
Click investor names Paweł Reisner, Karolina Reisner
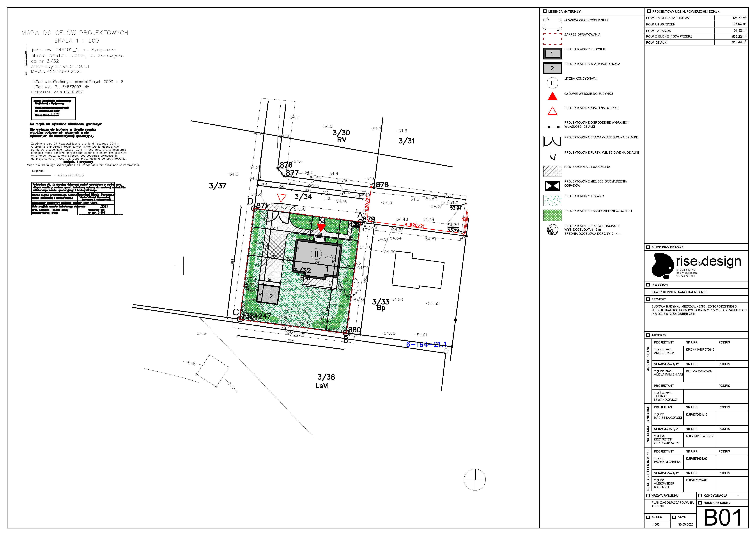pyautogui.click(x=679, y=292)
